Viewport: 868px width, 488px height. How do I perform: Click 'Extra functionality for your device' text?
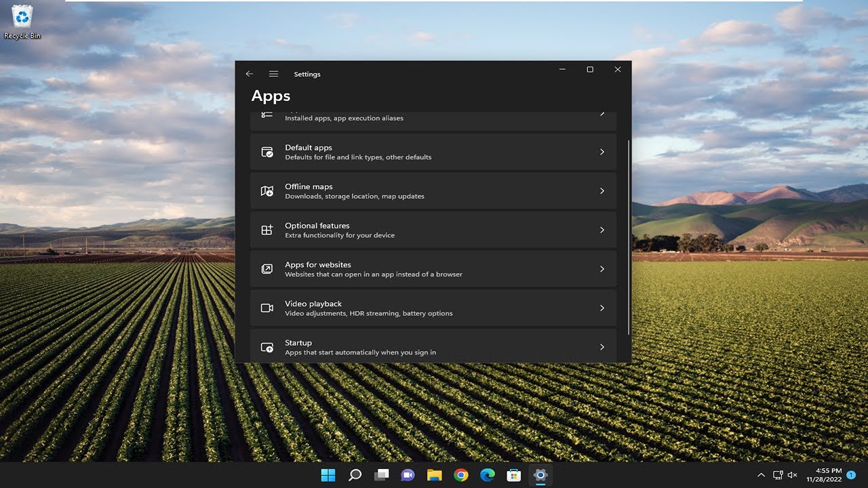[340, 235]
